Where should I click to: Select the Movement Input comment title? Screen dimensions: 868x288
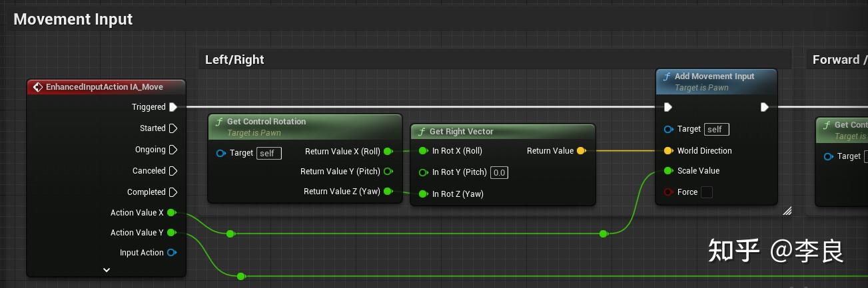click(73, 19)
